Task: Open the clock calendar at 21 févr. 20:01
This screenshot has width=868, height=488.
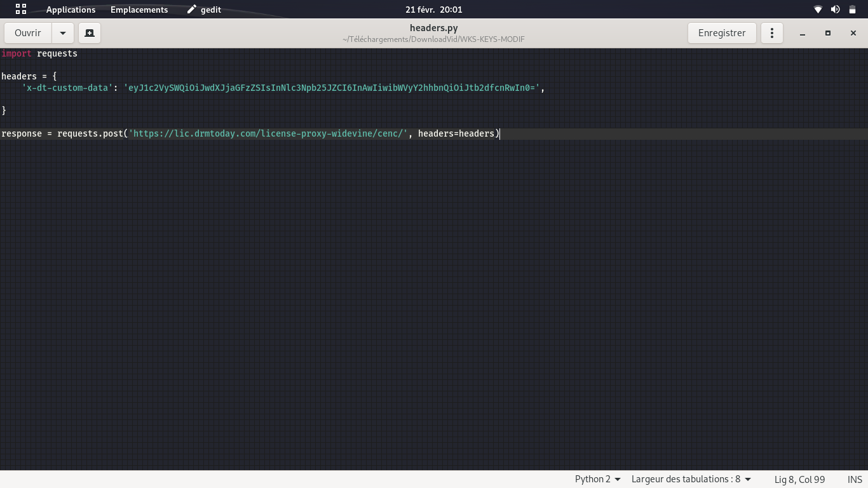Action: point(434,10)
